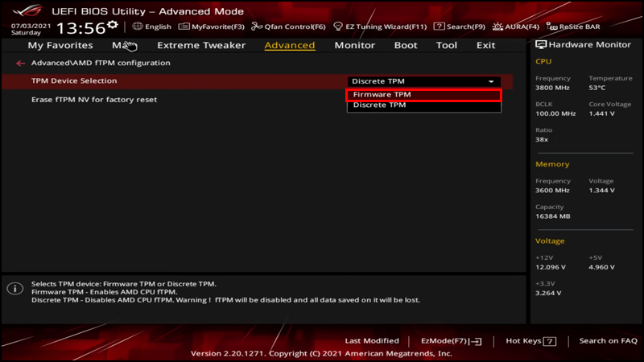
Task: Click Search on FAQ link
Action: coord(608,340)
